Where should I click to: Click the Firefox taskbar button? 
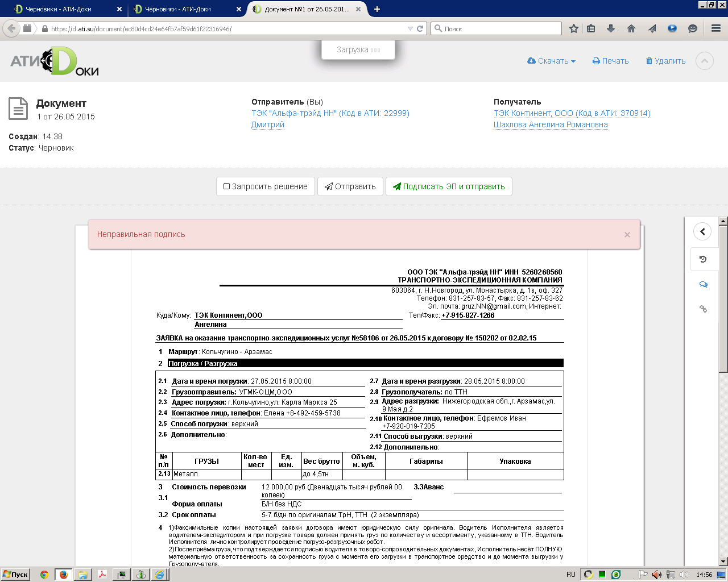63,575
